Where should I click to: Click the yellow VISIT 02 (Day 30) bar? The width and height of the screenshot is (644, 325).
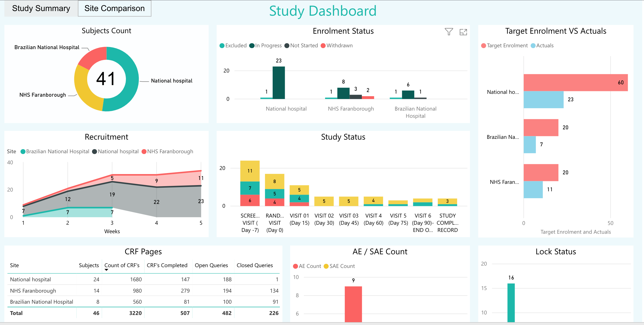[x=324, y=201]
